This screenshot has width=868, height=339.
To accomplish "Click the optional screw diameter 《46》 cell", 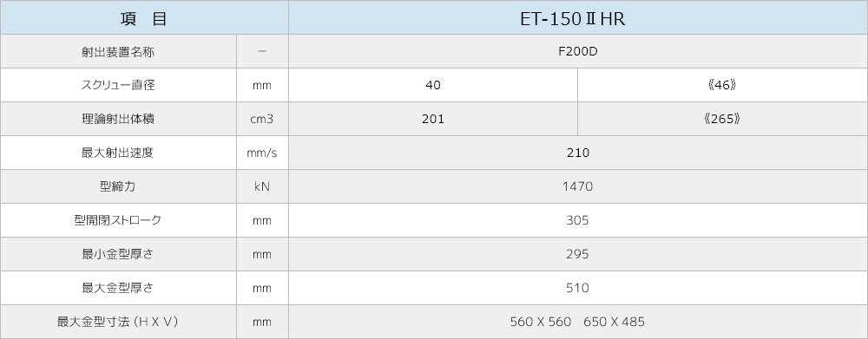I will (x=722, y=85).
